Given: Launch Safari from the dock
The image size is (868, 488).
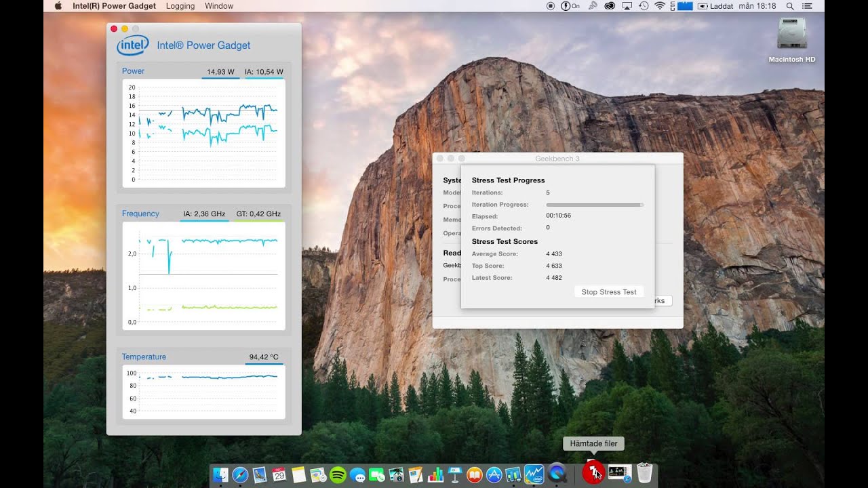Looking at the screenshot, I should click(240, 474).
